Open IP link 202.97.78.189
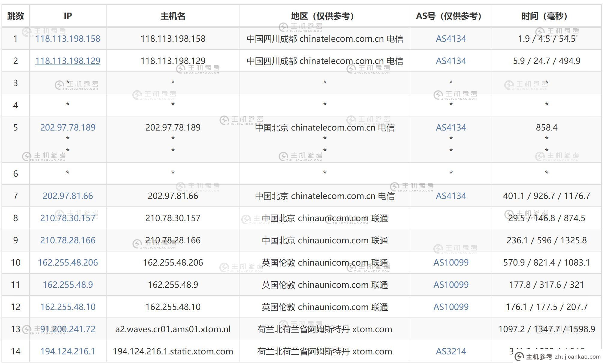This screenshot has height=364, width=603. 68,128
